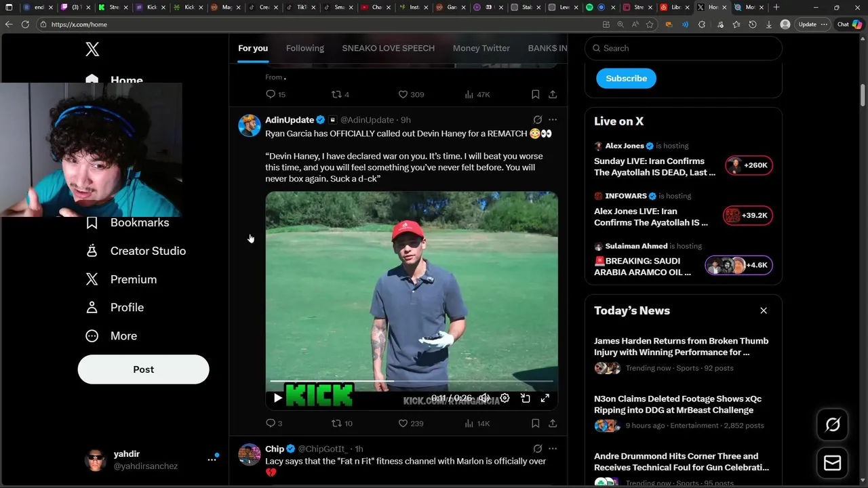The image size is (868, 488).
Task: Open the More menu in sidebar
Action: (x=112, y=336)
